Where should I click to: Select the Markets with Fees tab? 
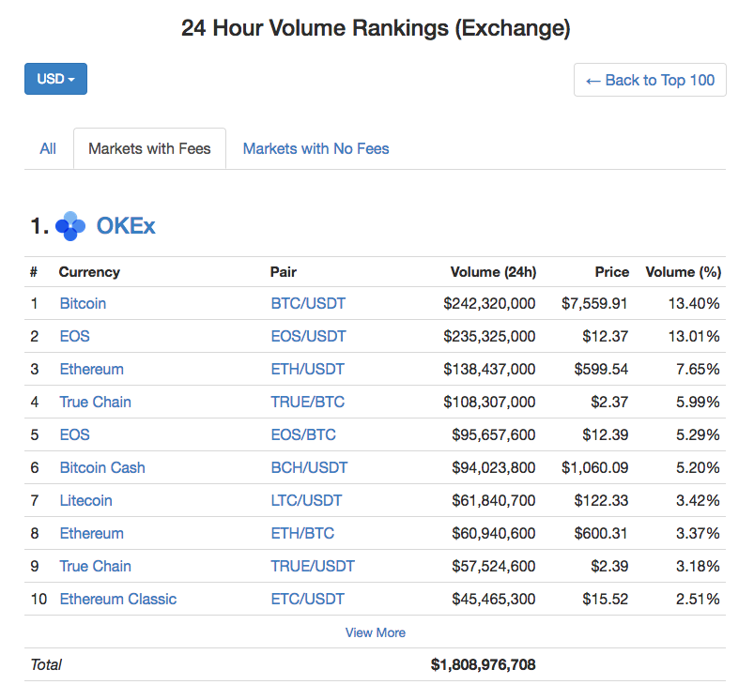click(149, 149)
